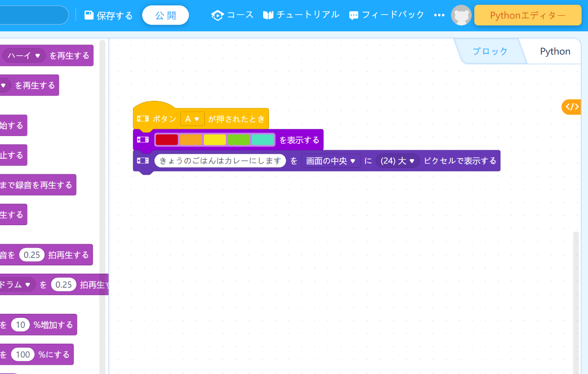Click the 保存する save icon
Viewport: 588px width, 374px height.
(89, 15)
